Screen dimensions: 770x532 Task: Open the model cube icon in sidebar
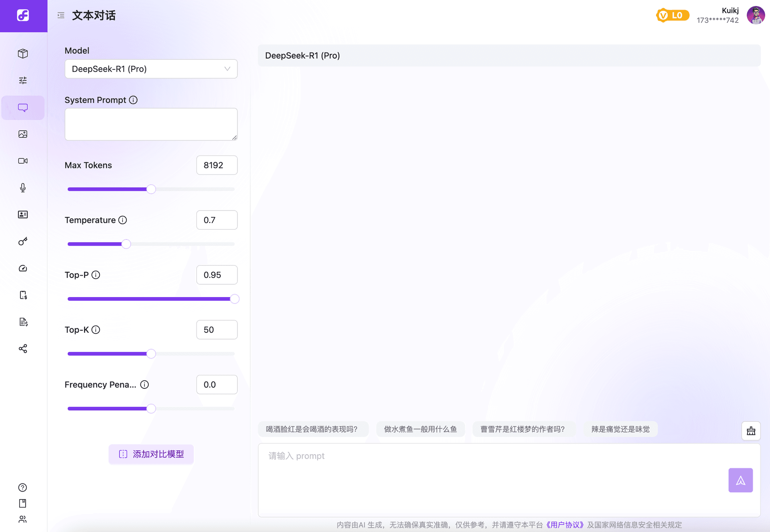pyautogui.click(x=23, y=53)
